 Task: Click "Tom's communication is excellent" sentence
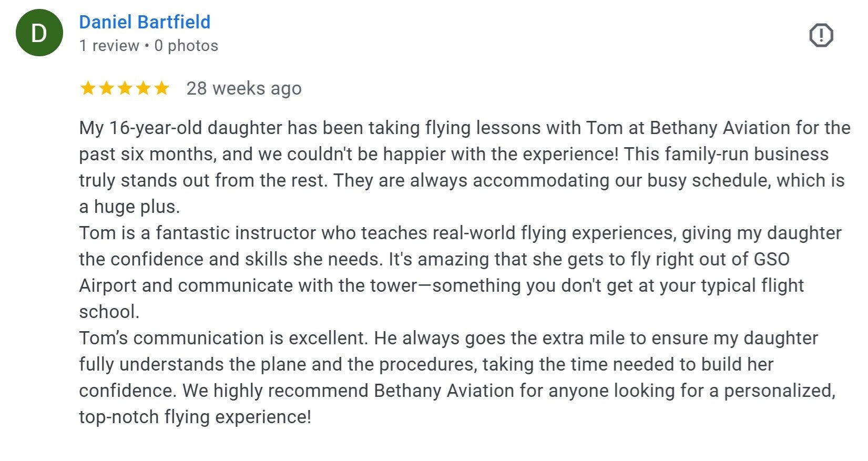coord(222,339)
